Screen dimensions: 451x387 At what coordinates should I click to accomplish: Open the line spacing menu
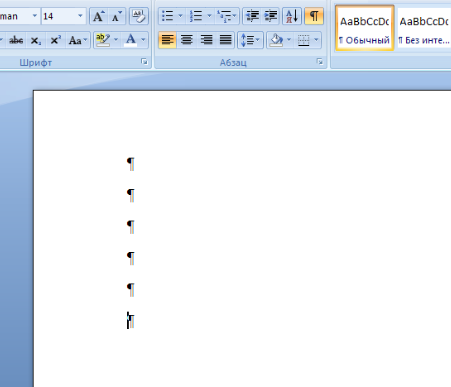[250, 40]
